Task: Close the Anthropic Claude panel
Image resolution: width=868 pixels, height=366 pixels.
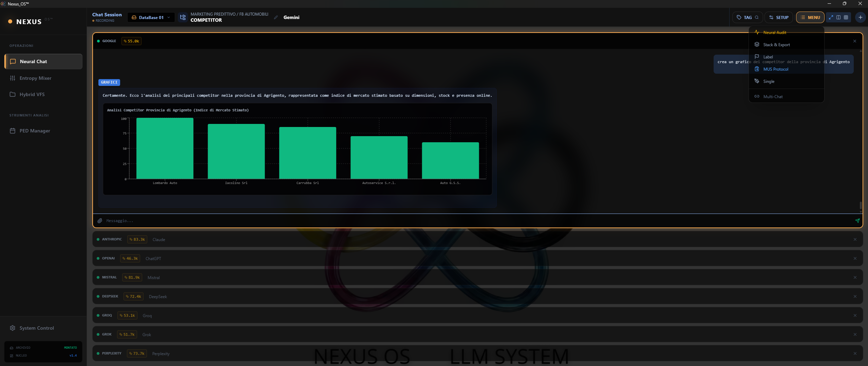Action: (x=855, y=239)
